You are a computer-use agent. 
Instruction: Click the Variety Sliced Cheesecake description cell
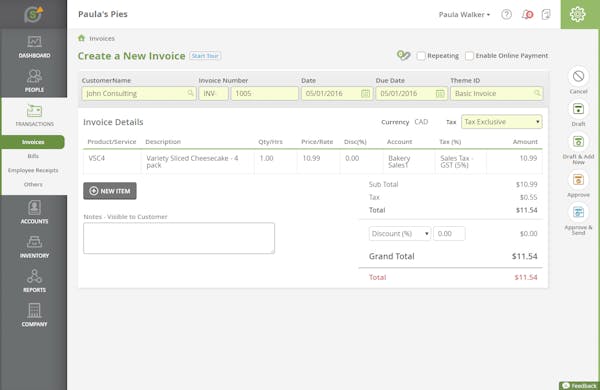(197, 162)
